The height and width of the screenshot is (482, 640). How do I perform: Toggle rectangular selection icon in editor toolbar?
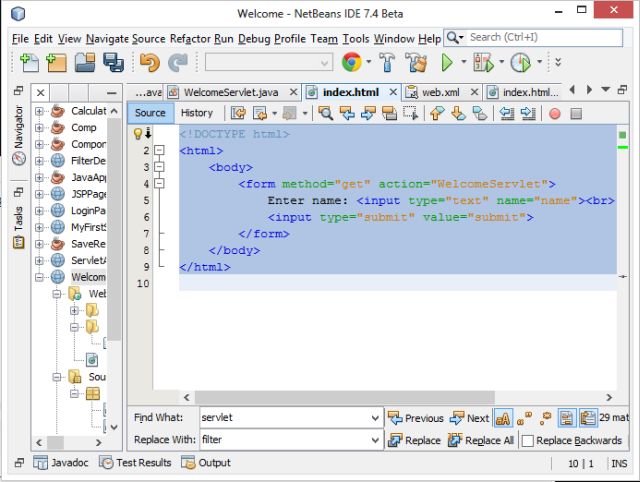click(410, 113)
